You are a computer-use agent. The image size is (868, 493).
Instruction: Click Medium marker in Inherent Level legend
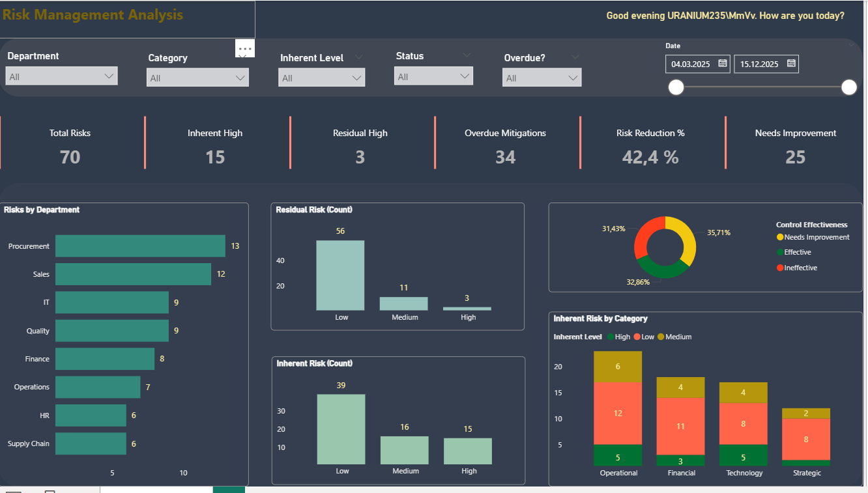(661, 337)
